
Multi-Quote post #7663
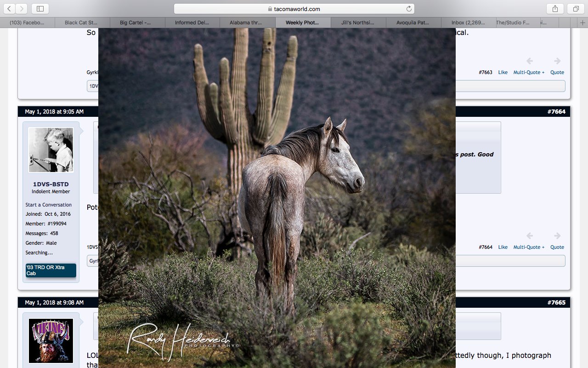pos(529,72)
